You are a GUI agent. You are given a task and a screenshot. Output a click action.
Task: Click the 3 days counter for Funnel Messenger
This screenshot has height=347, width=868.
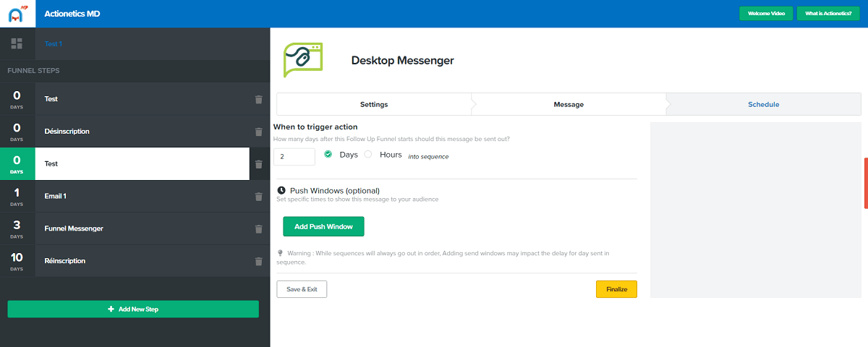(x=17, y=228)
